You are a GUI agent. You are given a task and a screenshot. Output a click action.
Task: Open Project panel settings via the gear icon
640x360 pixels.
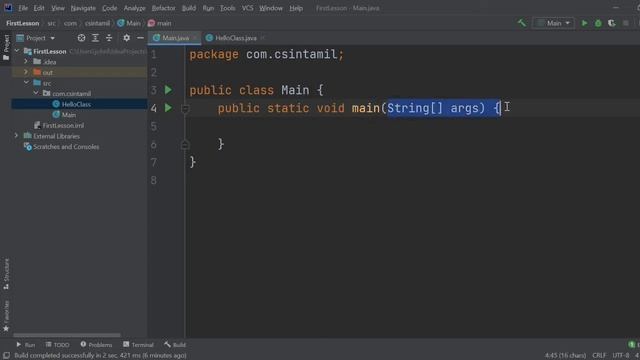click(x=127, y=38)
